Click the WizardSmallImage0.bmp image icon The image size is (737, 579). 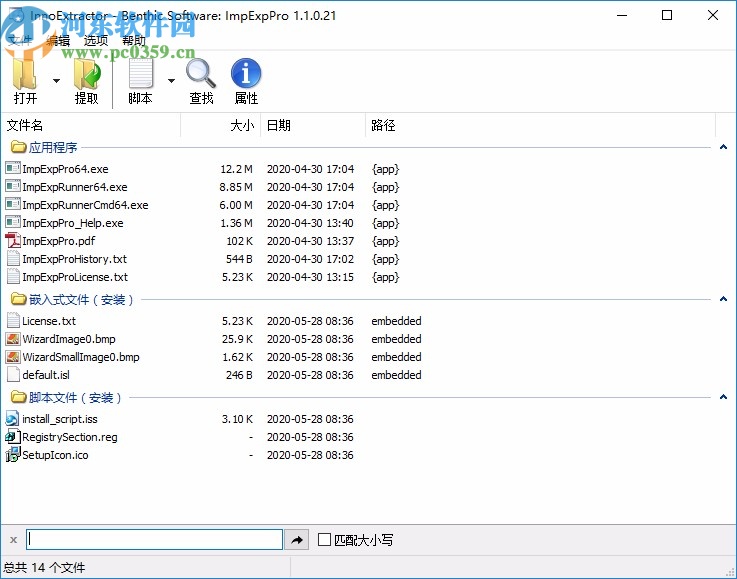click(13, 357)
